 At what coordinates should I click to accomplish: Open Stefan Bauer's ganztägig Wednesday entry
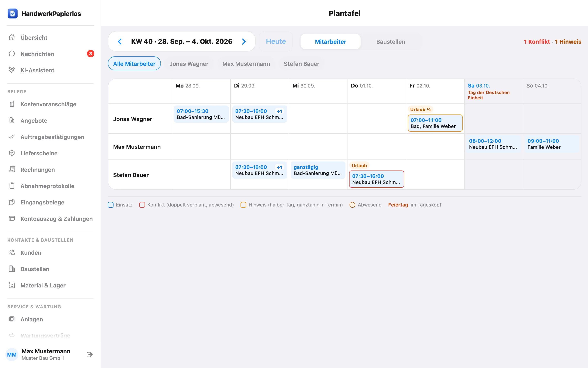click(318, 170)
